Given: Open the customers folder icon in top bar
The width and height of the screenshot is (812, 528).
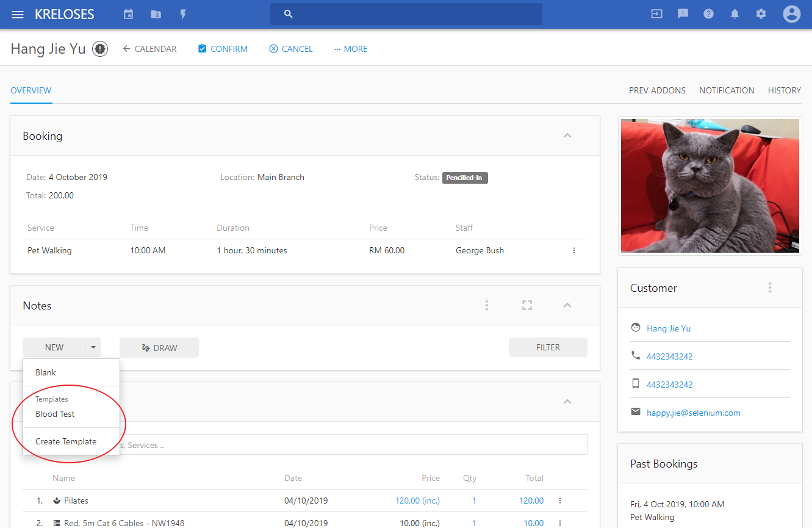Looking at the screenshot, I should pyautogui.click(x=156, y=14).
